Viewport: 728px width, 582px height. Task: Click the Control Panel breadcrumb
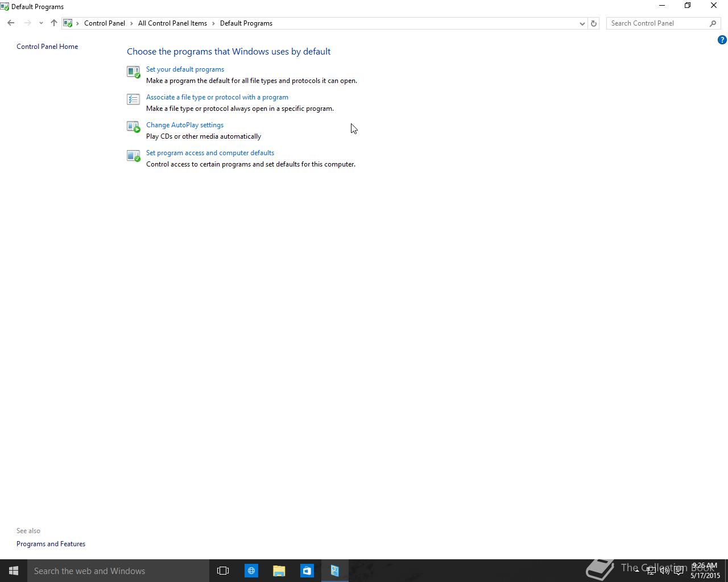click(x=105, y=23)
